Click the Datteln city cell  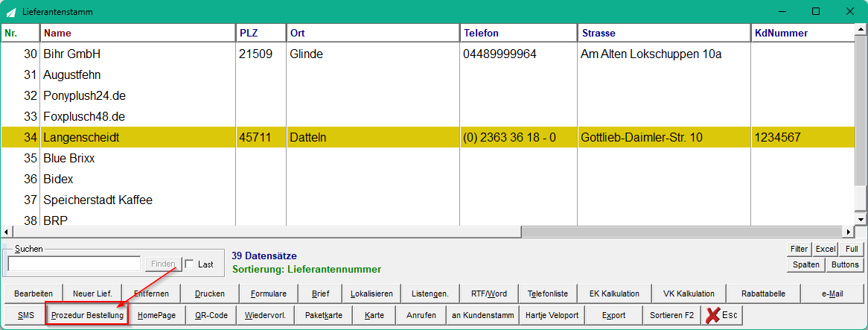[373, 137]
